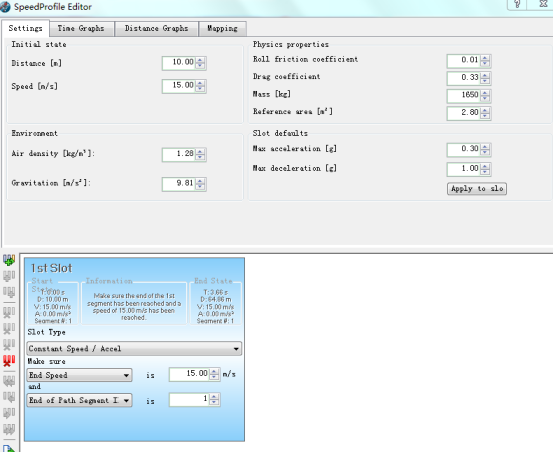Screen dimensions: 553x453
Task: Increase Max acceleration with up spinner arrow
Action: [485, 146]
